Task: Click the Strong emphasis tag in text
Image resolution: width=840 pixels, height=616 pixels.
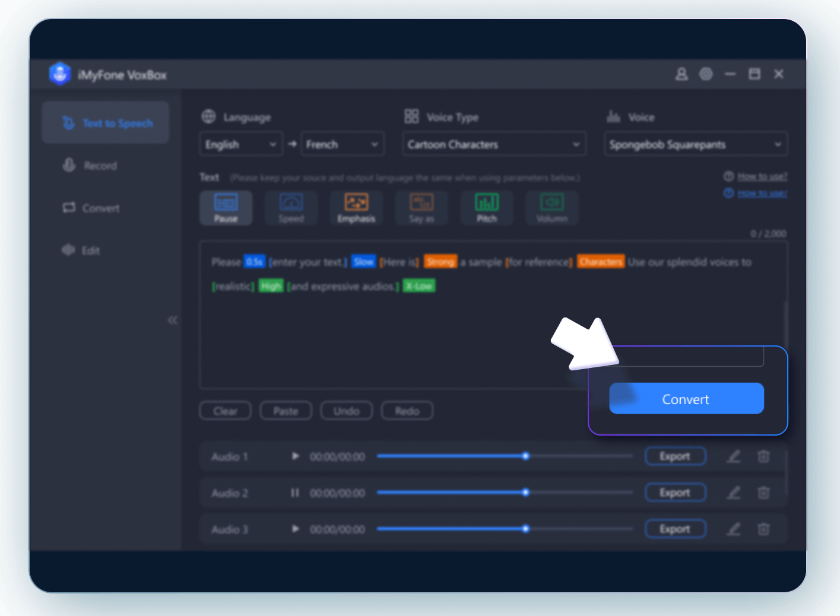Action: [x=440, y=262]
